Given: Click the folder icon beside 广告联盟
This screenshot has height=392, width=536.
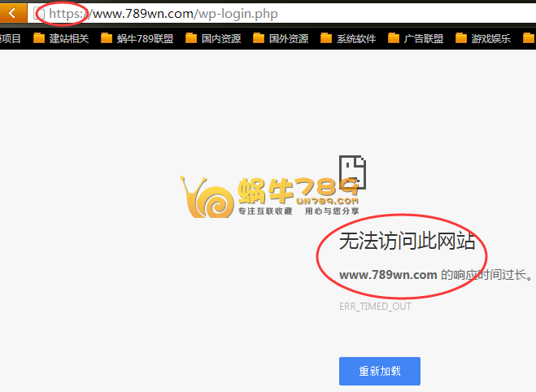Looking at the screenshot, I should [x=394, y=38].
